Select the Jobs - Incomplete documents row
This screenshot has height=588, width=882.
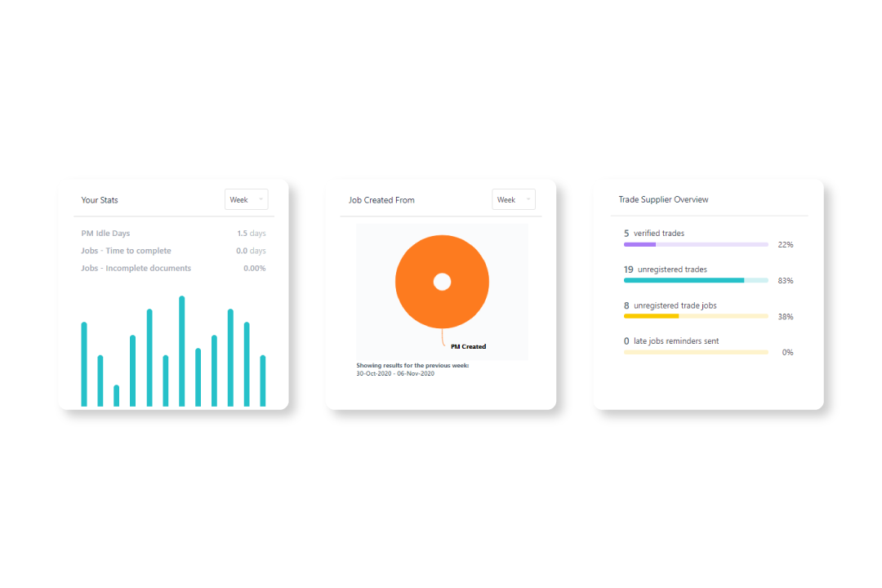click(173, 268)
